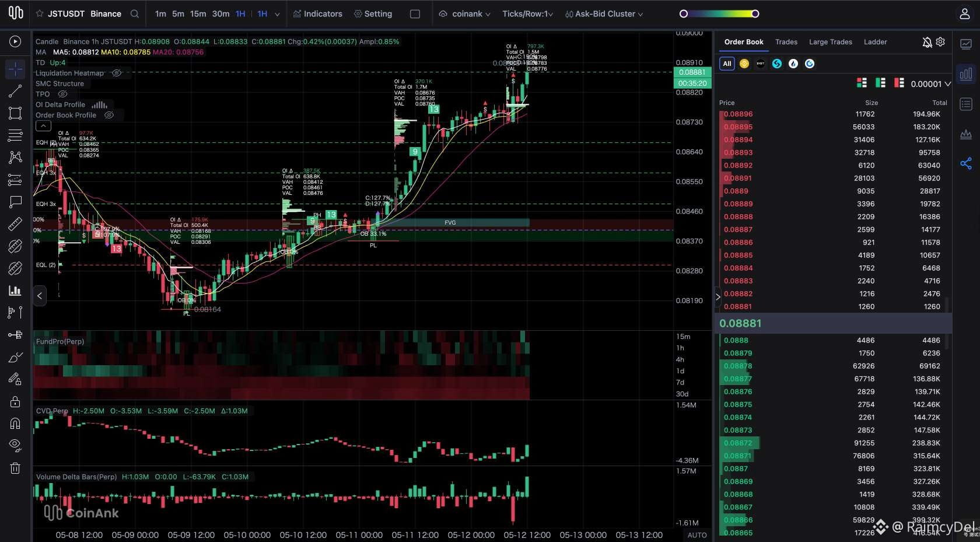Switch to the Order Book tab

[744, 42]
